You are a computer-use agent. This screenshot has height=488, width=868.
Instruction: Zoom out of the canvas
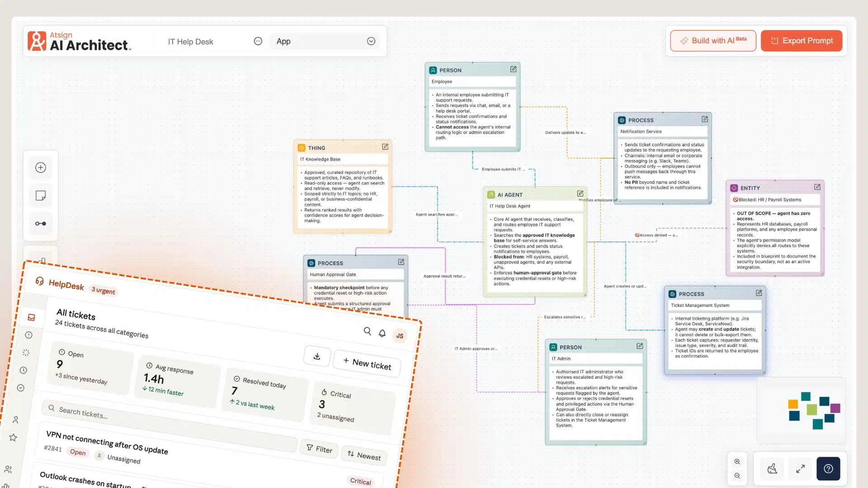click(737, 476)
